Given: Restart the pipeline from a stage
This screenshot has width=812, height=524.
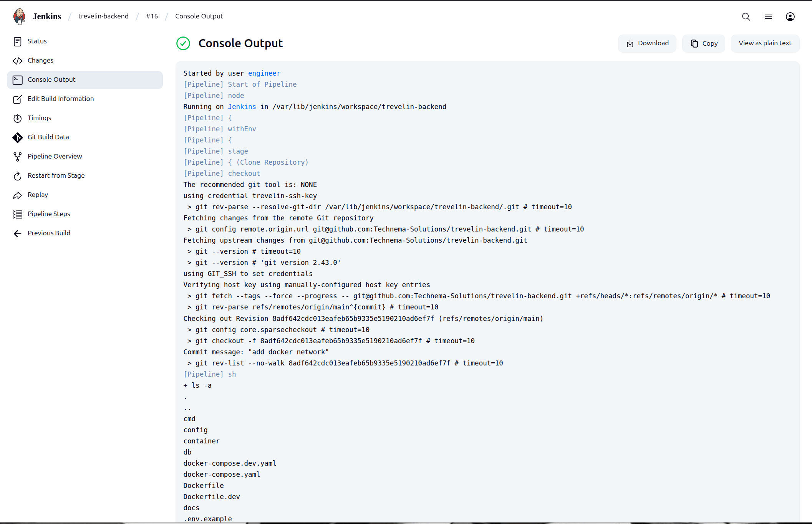Looking at the screenshot, I should pos(56,175).
